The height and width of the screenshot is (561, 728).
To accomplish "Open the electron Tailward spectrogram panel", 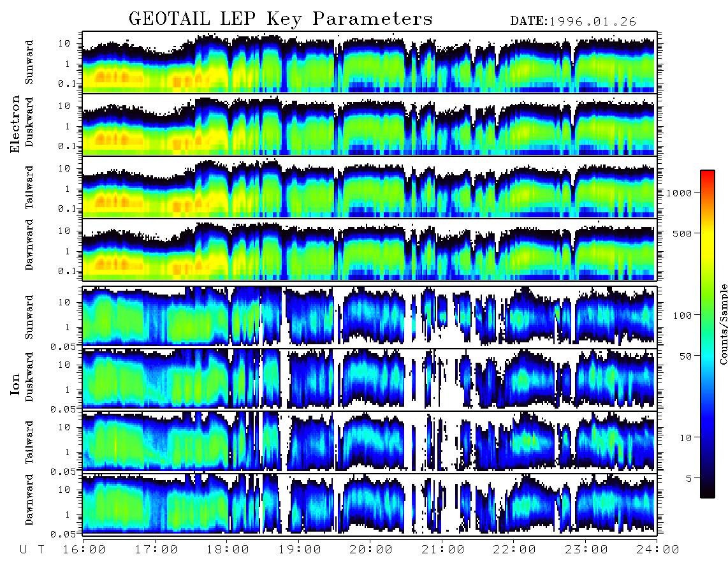I will (x=370, y=187).
